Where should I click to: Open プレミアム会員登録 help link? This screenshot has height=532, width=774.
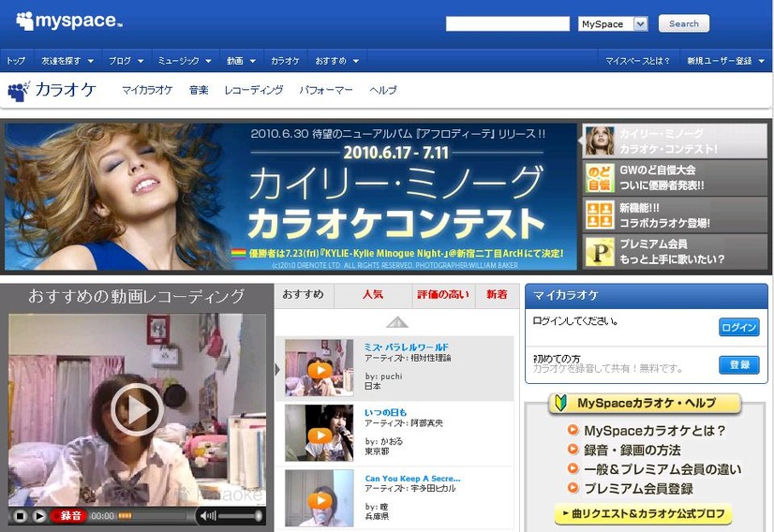tap(639, 488)
